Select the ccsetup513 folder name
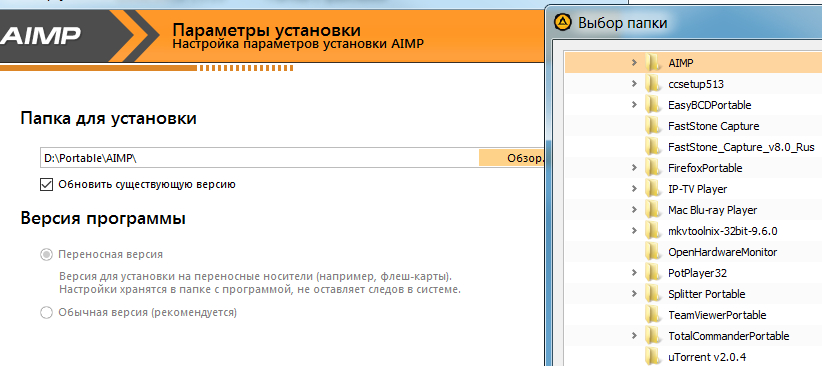Viewport: 822px width, 366px height. 696,84
